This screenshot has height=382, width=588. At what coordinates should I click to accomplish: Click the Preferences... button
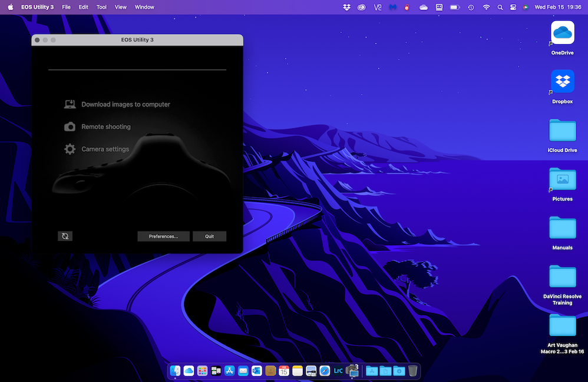click(163, 236)
